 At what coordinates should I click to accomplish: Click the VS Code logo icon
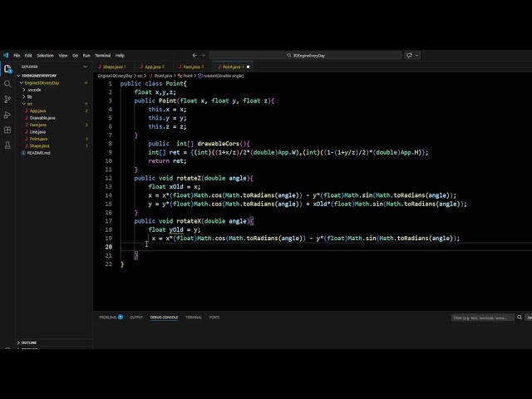[x=6, y=56]
